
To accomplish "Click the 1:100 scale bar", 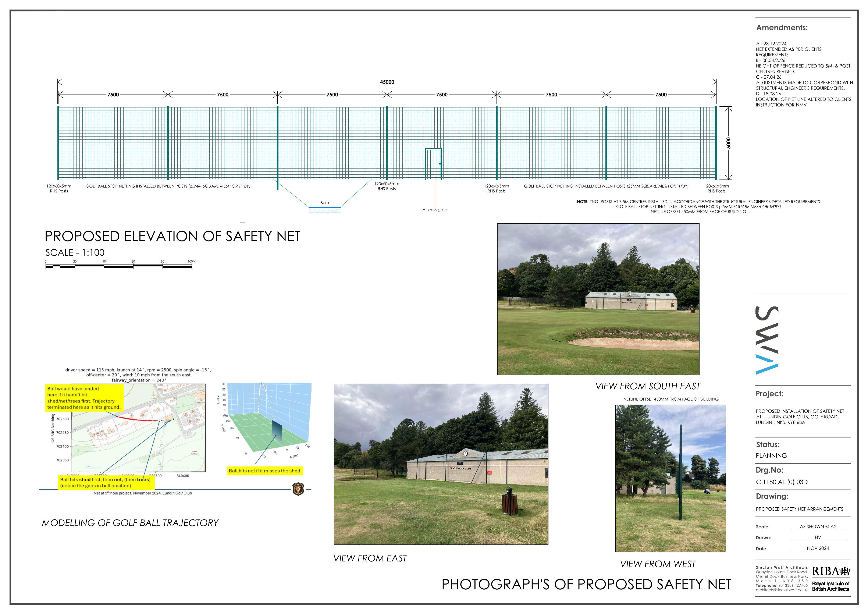I will 119,265.
